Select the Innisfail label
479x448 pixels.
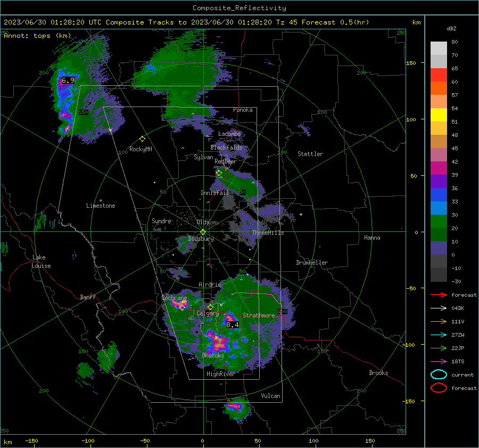pyautogui.click(x=214, y=193)
